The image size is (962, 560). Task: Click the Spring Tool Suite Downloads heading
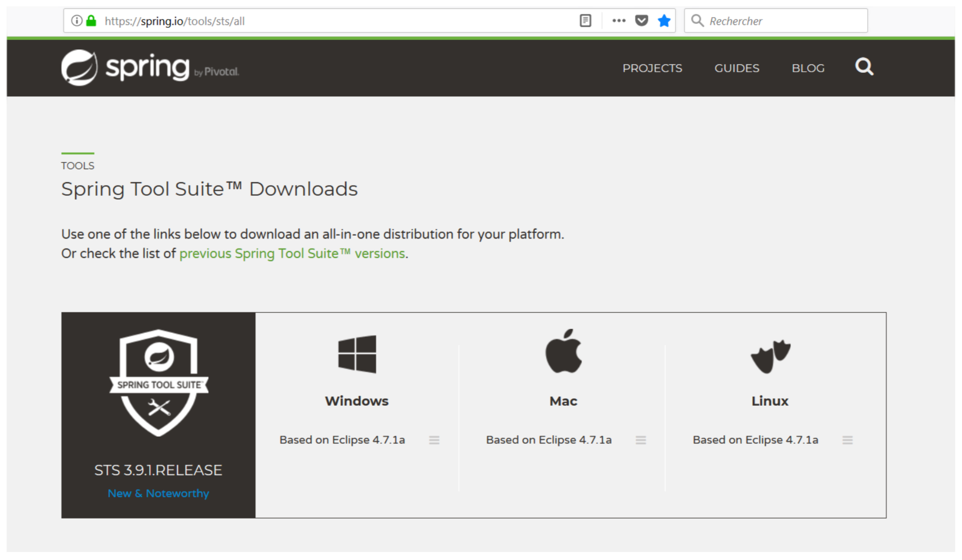(x=209, y=189)
